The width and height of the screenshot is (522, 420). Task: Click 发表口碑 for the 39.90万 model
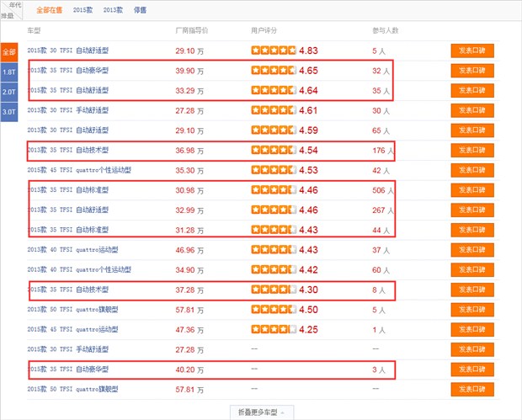(471, 72)
